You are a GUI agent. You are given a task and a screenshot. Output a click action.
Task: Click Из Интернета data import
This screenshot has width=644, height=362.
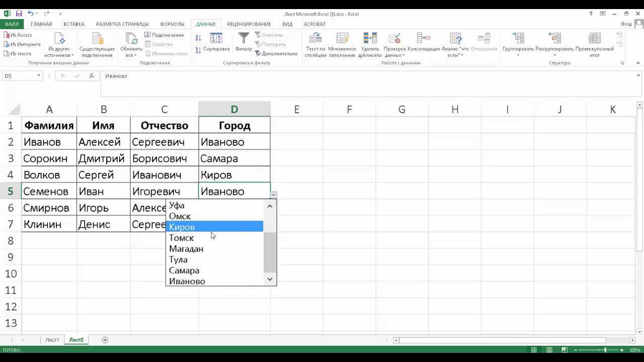22,44
